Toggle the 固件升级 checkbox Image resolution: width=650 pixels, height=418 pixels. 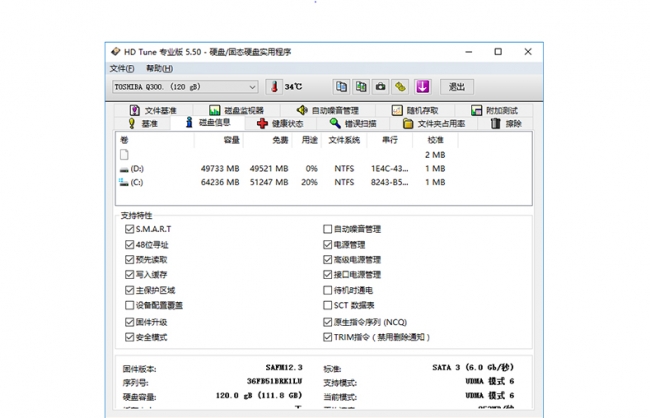click(129, 322)
